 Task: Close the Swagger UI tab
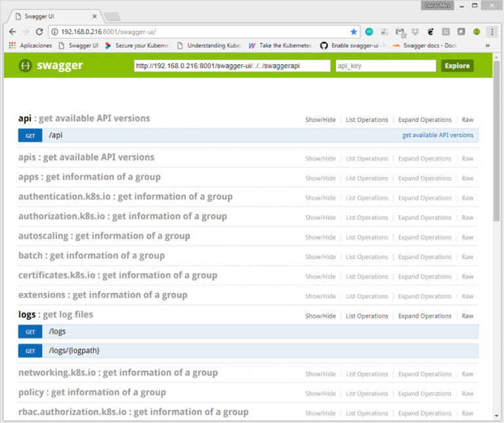[x=94, y=16]
